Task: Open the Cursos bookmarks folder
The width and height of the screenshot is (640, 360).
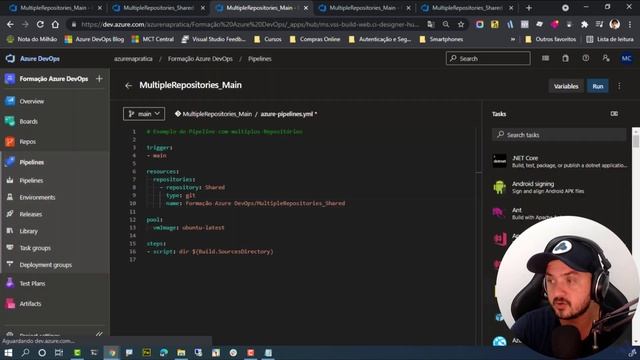Action: [268, 39]
